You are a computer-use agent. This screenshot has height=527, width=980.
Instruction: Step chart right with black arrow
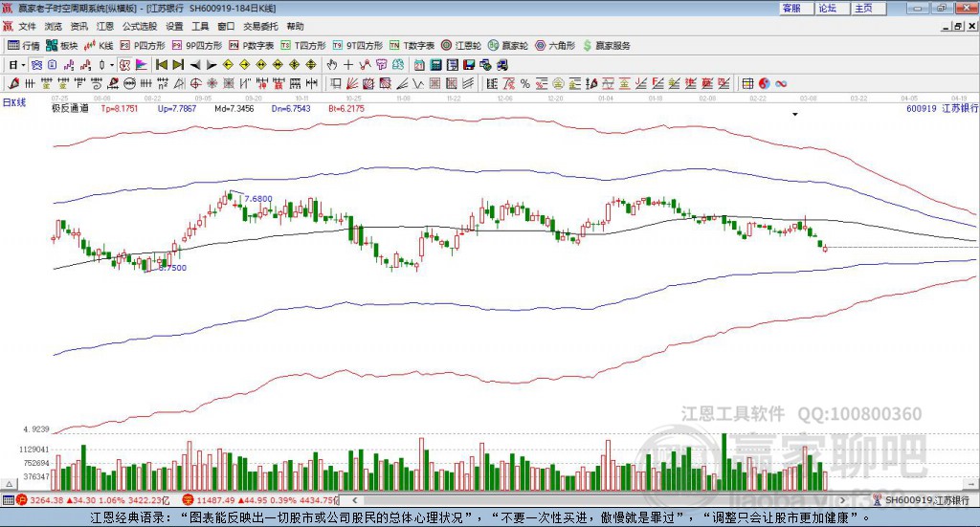[x=212, y=65]
